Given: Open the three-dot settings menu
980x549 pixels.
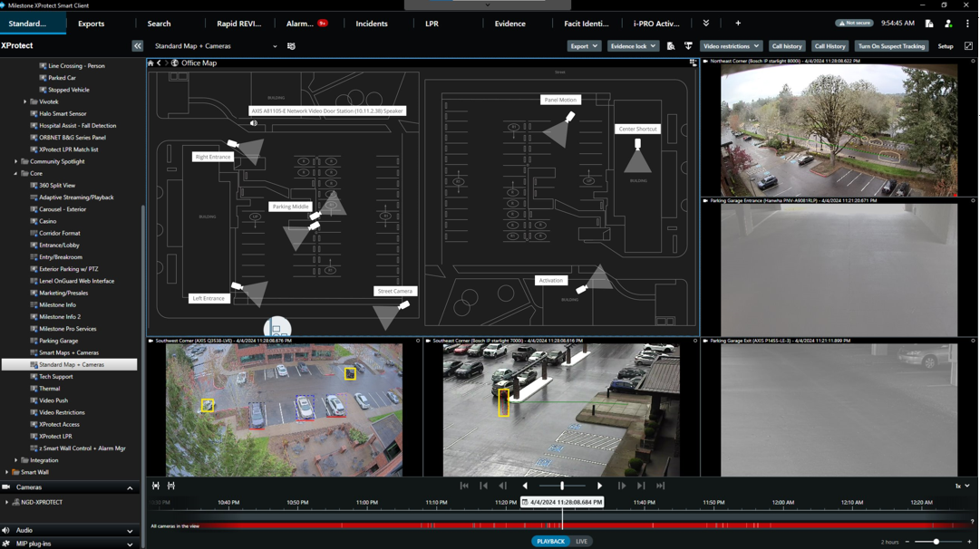Looking at the screenshot, I should pos(967,24).
